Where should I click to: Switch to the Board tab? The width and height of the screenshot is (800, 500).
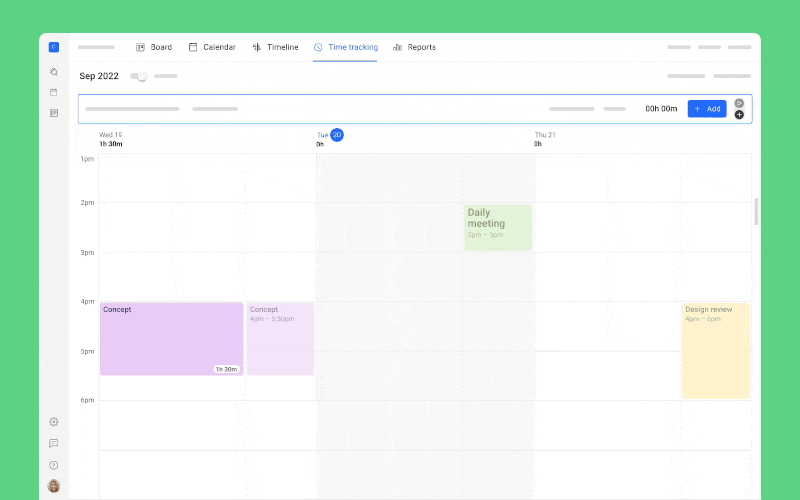click(154, 47)
